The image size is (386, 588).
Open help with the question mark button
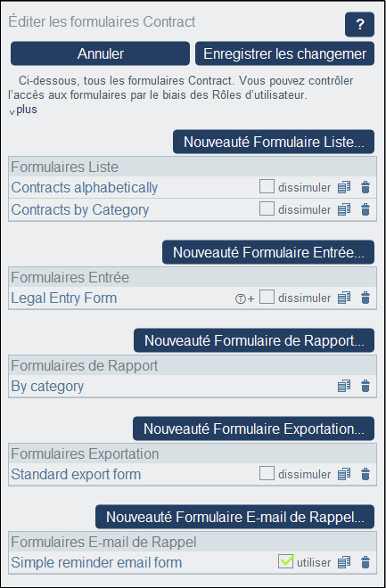point(359,24)
